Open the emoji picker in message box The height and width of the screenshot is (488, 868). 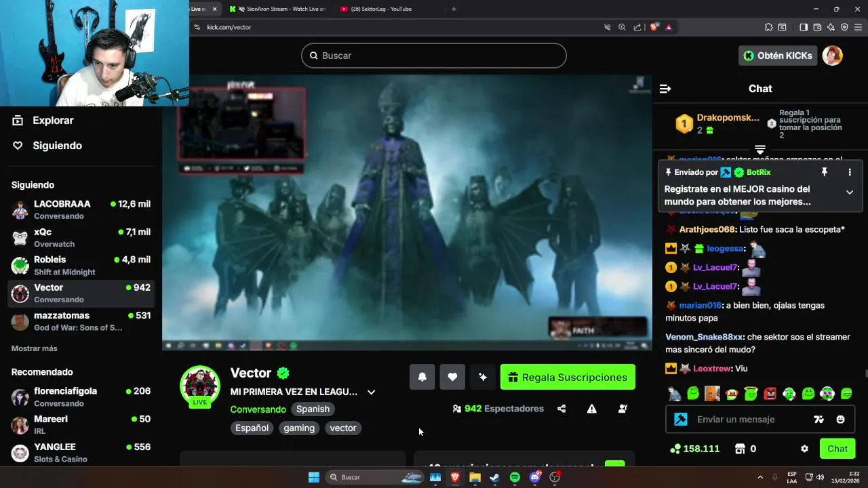click(x=841, y=420)
